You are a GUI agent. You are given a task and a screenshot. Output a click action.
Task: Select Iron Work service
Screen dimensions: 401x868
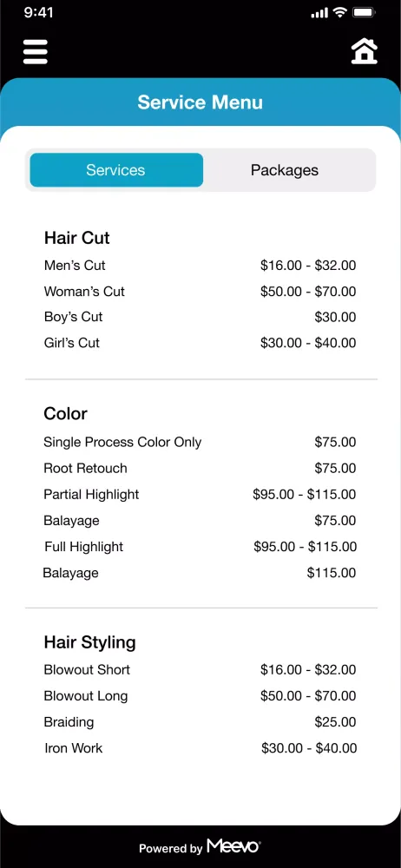(200, 748)
